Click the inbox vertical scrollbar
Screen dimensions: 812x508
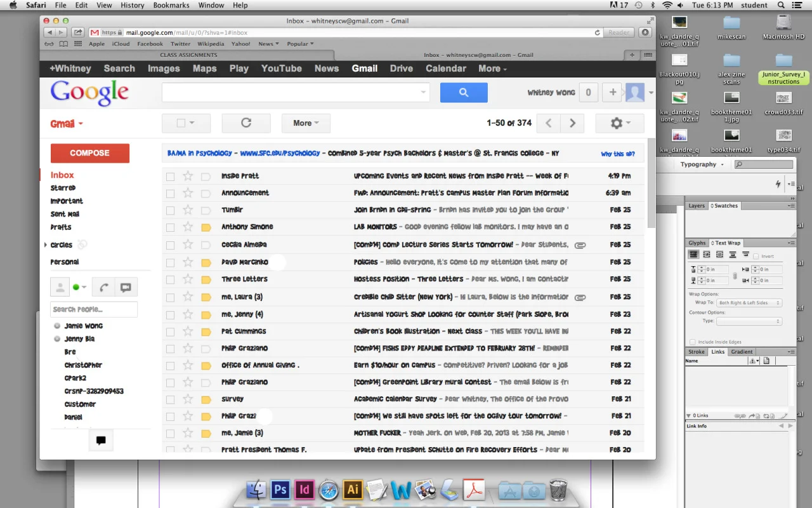pyautogui.click(x=652, y=184)
